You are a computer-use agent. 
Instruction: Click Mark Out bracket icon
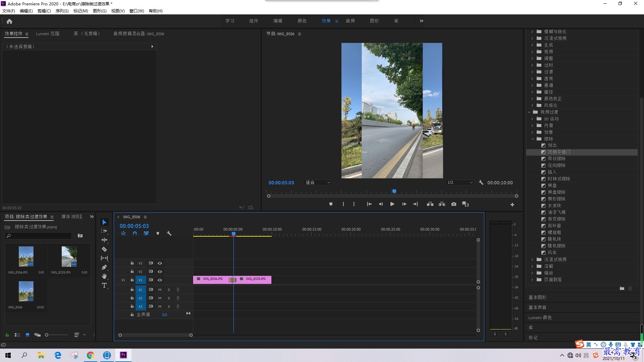click(x=354, y=204)
